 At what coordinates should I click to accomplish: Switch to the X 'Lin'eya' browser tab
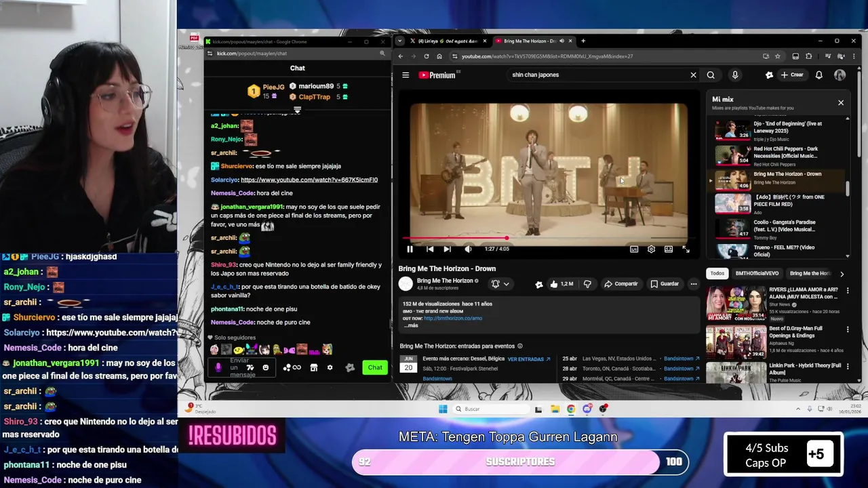pyautogui.click(x=448, y=41)
